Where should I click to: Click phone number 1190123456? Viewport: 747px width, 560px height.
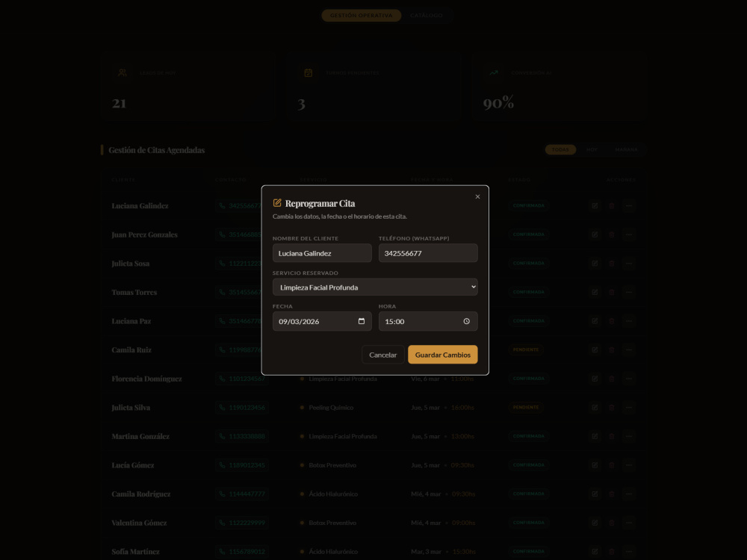click(242, 408)
